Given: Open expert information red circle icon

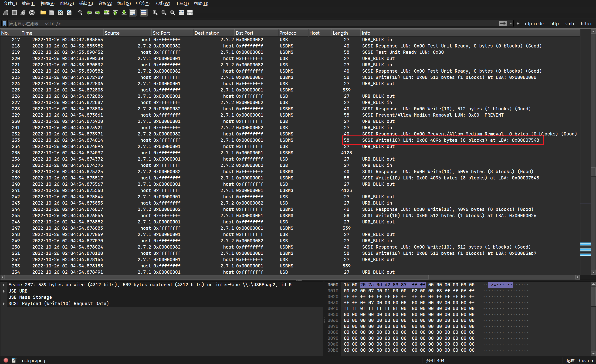Looking at the screenshot, I should tap(6, 360).
